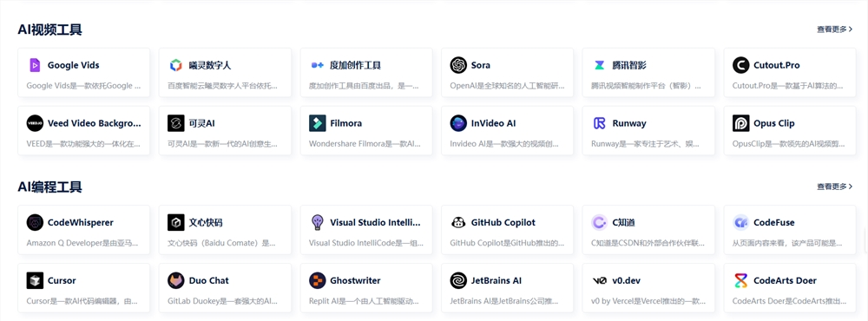Click the AI编程工具 section heading
The image size is (868, 321).
[49, 187]
